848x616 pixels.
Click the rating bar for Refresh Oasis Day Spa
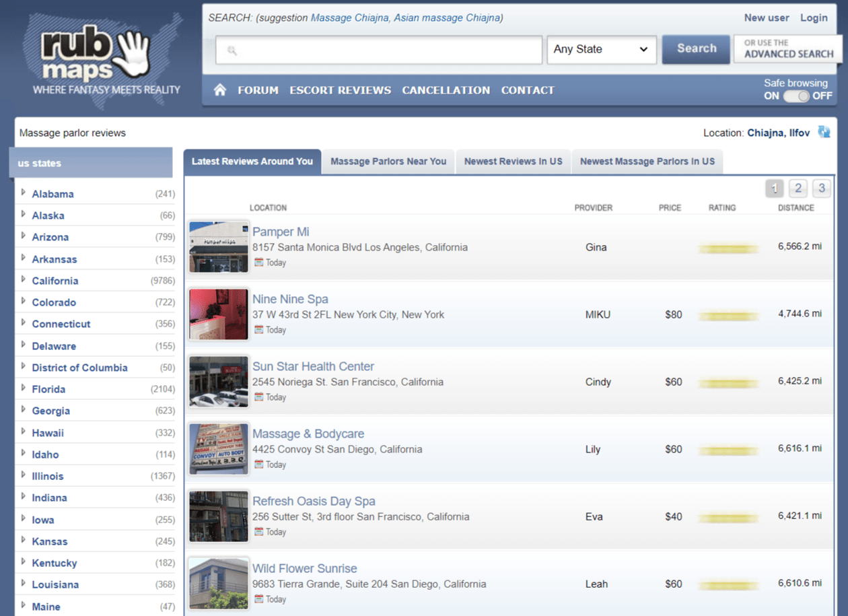[x=729, y=518]
